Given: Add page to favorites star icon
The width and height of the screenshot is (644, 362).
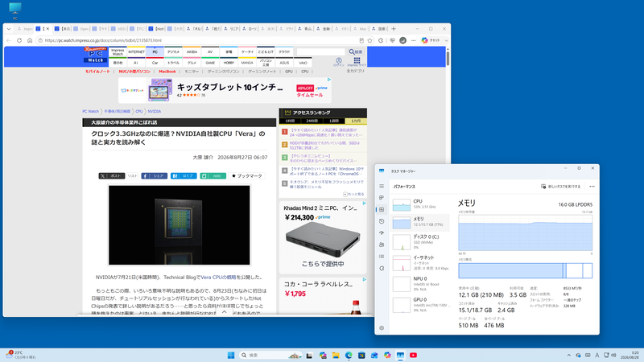Looking at the screenshot, I should 369,40.
